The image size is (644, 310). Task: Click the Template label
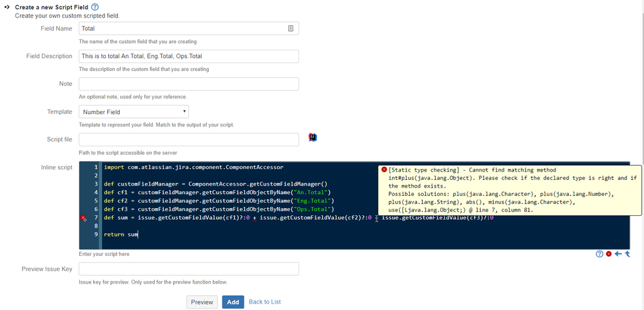[x=60, y=111]
